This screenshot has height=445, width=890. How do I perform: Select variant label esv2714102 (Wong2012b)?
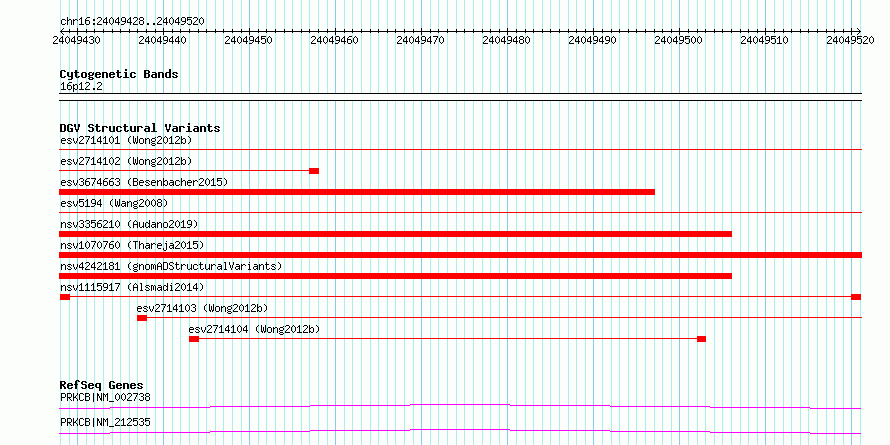coord(126,161)
